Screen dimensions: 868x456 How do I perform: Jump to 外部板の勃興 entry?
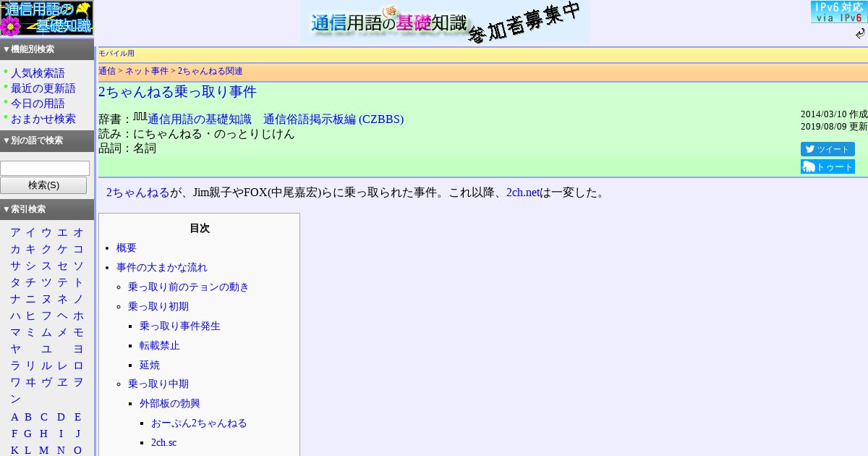(170, 403)
